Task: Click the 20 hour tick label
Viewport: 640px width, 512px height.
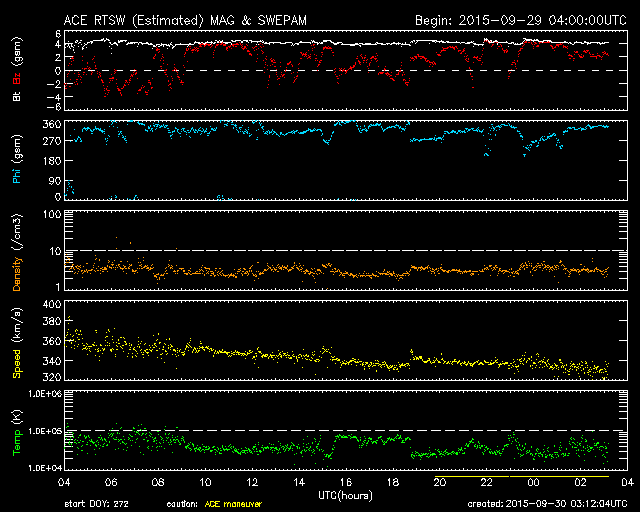Action: [x=440, y=482]
